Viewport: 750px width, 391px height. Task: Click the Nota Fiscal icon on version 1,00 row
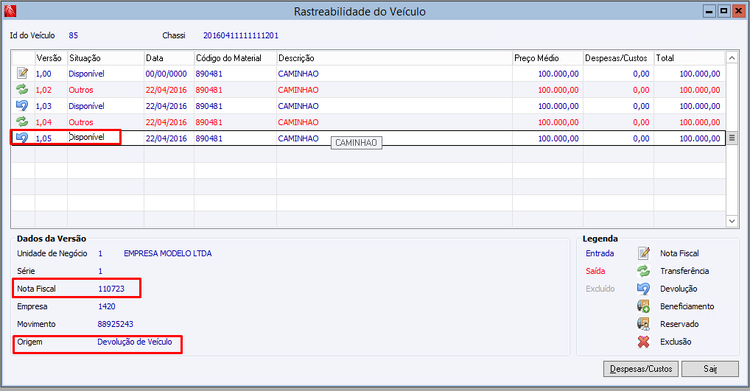[22, 73]
